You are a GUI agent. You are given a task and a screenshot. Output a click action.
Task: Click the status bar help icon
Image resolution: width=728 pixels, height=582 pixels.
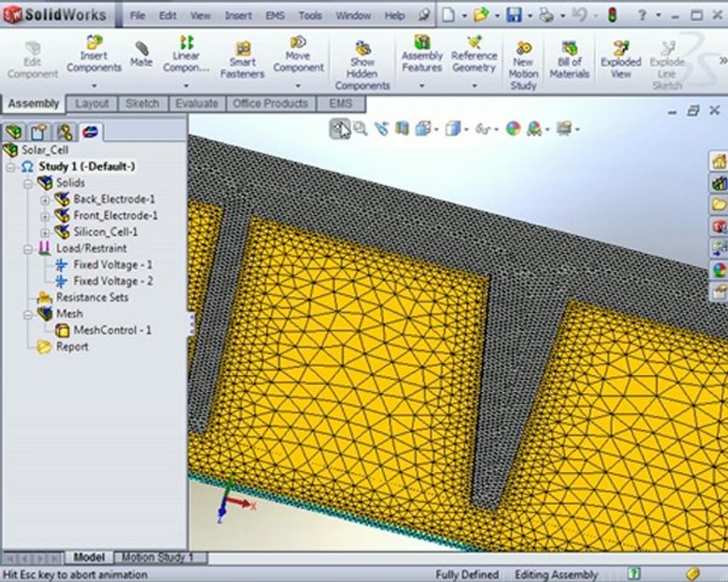coord(633,574)
